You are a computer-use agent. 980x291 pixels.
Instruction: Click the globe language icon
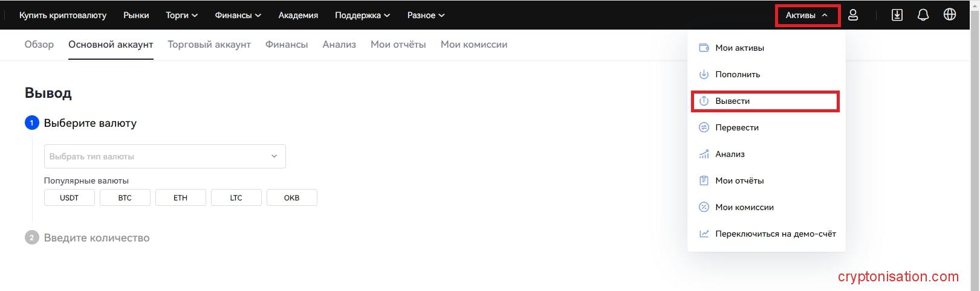pyautogui.click(x=950, y=14)
